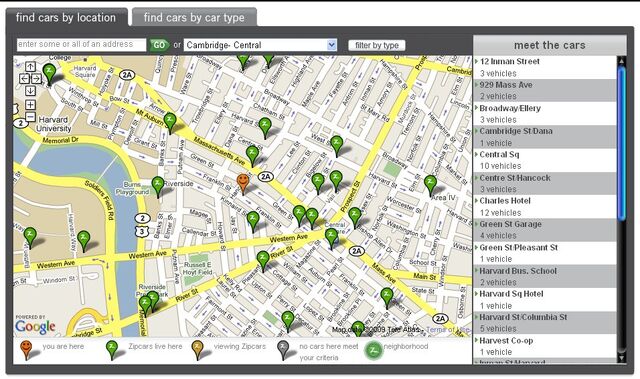640x379 pixels.
Task: Click the car list scroll up arrow
Action: pos(622,60)
